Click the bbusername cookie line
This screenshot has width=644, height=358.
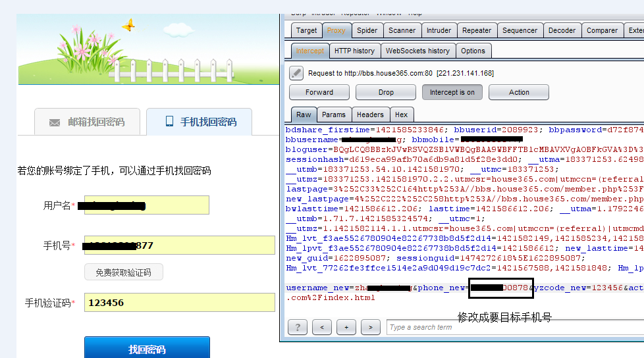[404, 140]
